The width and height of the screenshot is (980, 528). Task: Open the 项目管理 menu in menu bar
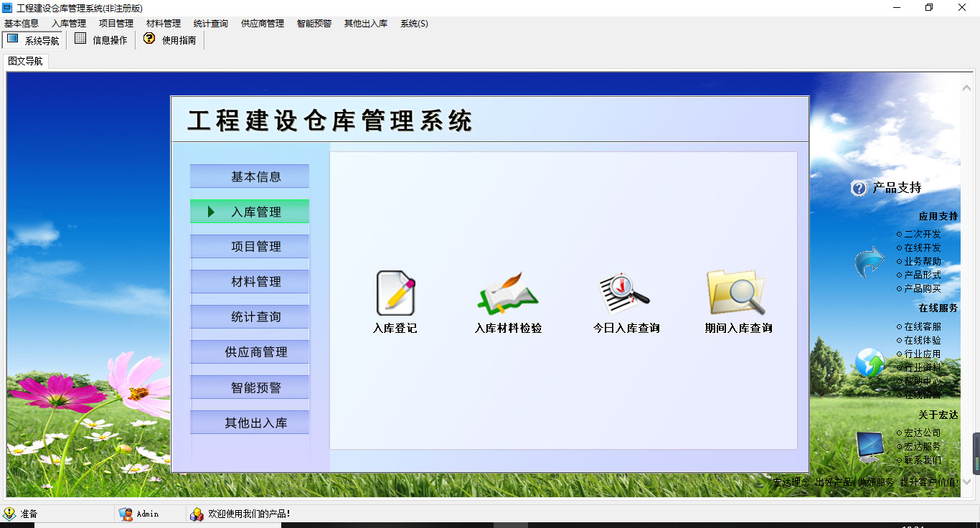(116, 24)
